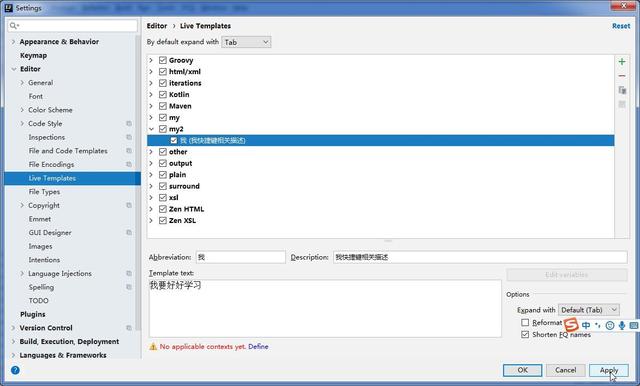Image resolution: width=640 pixels, height=386 pixels.
Task: Open Font settings page
Action: [36, 96]
